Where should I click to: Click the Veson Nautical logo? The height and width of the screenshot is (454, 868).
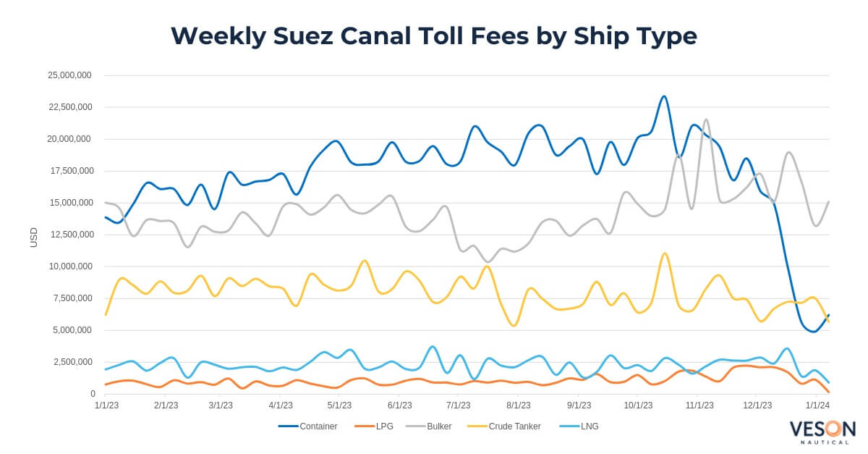click(x=822, y=432)
